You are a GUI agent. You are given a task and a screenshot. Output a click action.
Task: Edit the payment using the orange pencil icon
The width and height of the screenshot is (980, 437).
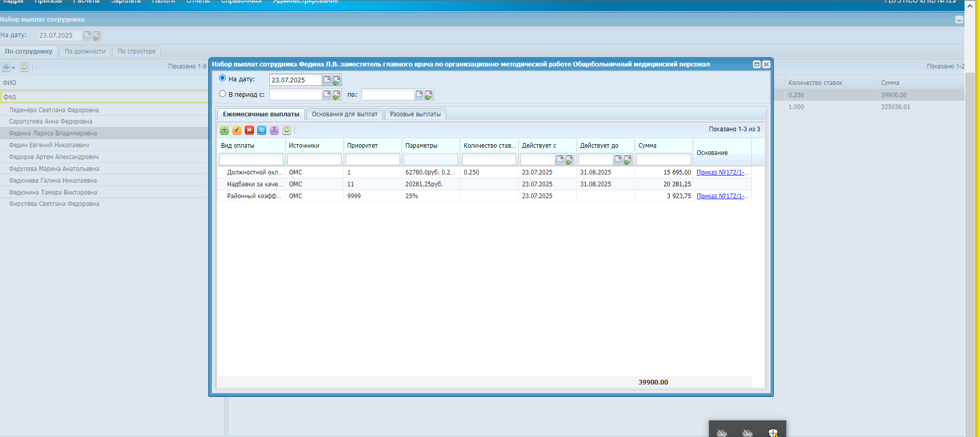tap(237, 130)
